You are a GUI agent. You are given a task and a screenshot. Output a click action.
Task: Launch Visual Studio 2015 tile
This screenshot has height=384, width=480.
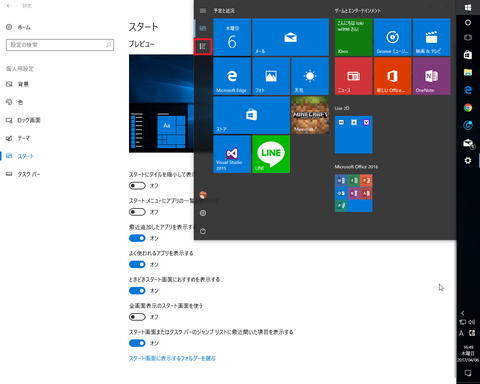(x=232, y=154)
